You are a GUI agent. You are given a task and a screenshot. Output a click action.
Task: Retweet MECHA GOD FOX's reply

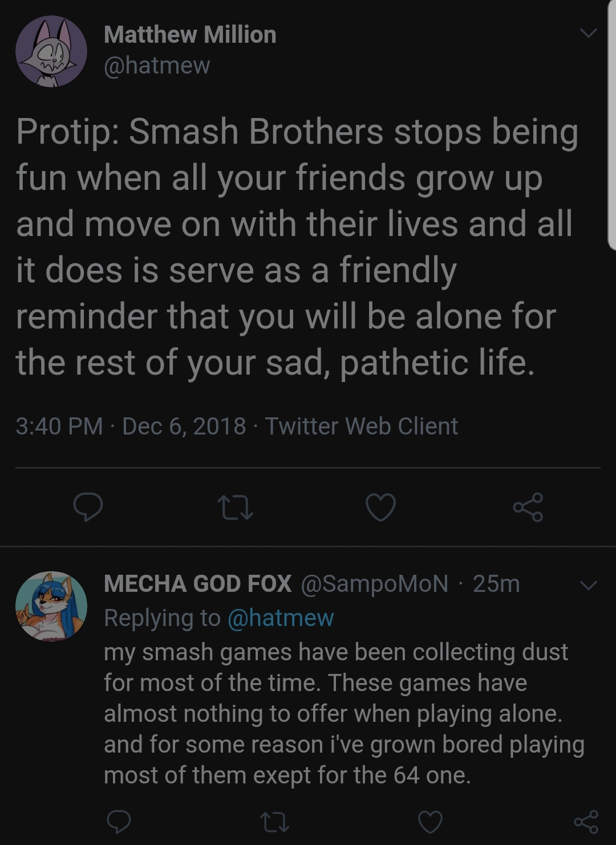coord(274,822)
